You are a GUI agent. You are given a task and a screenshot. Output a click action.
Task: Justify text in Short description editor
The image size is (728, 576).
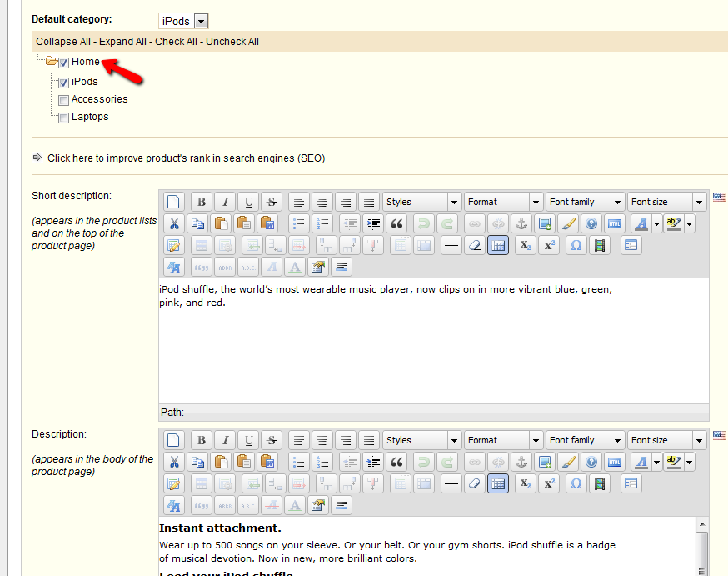pos(369,202)
